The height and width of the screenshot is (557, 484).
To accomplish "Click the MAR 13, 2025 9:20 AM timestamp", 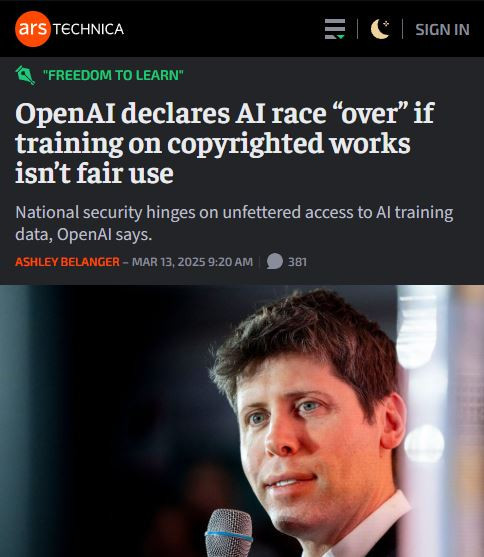I will click(x=192, y=262).
